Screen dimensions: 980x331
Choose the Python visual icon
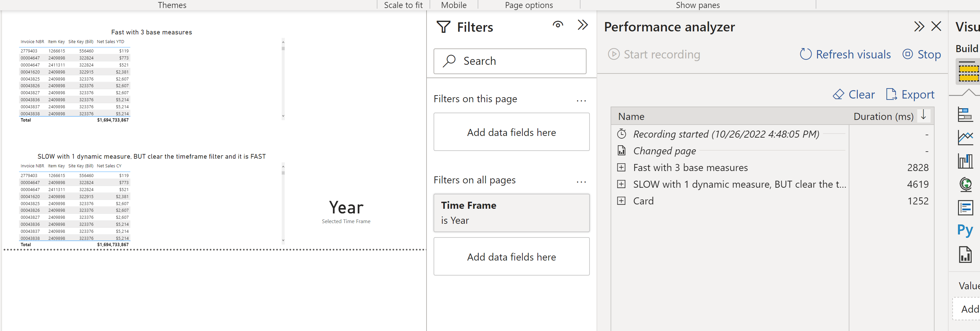[x=965, y=230]
